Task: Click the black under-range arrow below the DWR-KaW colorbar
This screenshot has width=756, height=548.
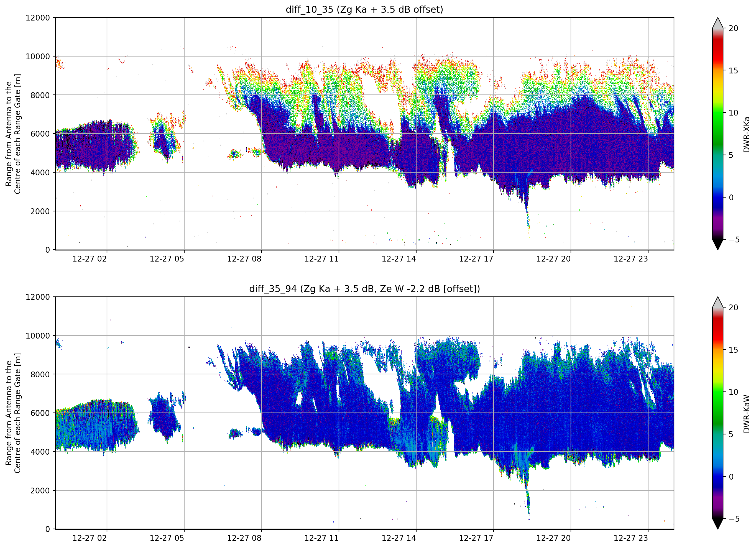Action: pyautogui.click(x=718, y=524)
